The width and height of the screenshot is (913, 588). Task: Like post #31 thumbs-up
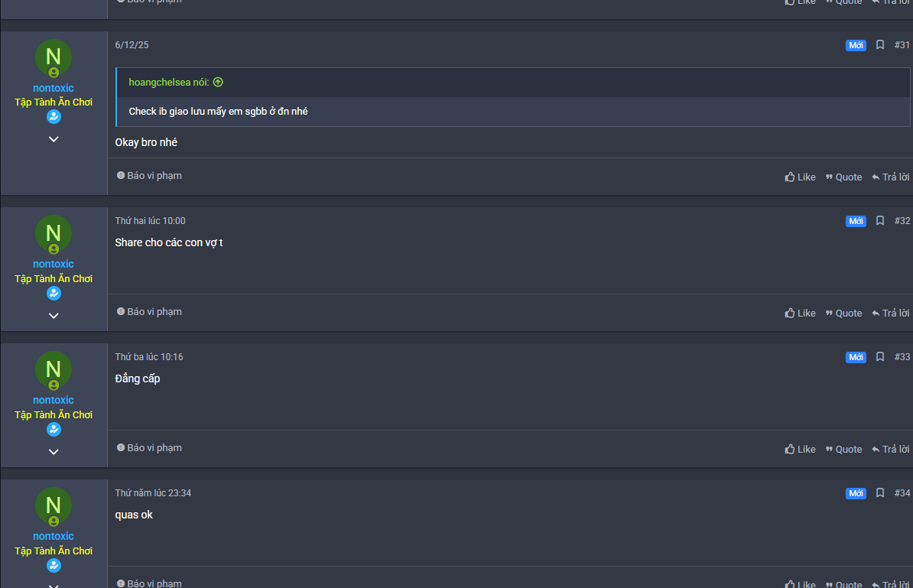[x=800, y=177]
